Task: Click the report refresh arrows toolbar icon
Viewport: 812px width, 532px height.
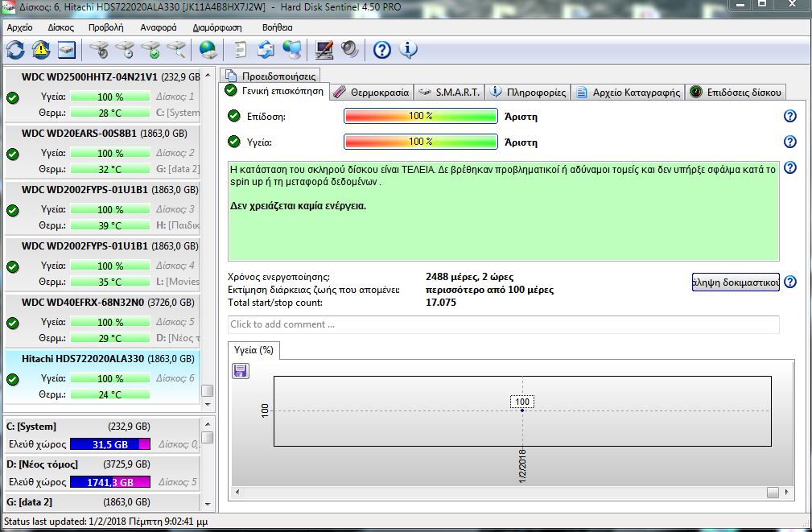Action: coord(266,50)
